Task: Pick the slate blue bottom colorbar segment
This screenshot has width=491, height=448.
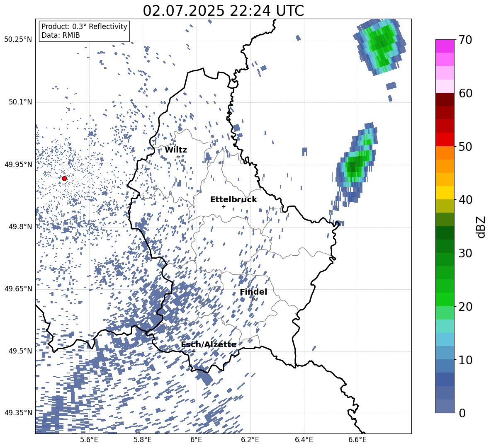Action: pos(445,406)
